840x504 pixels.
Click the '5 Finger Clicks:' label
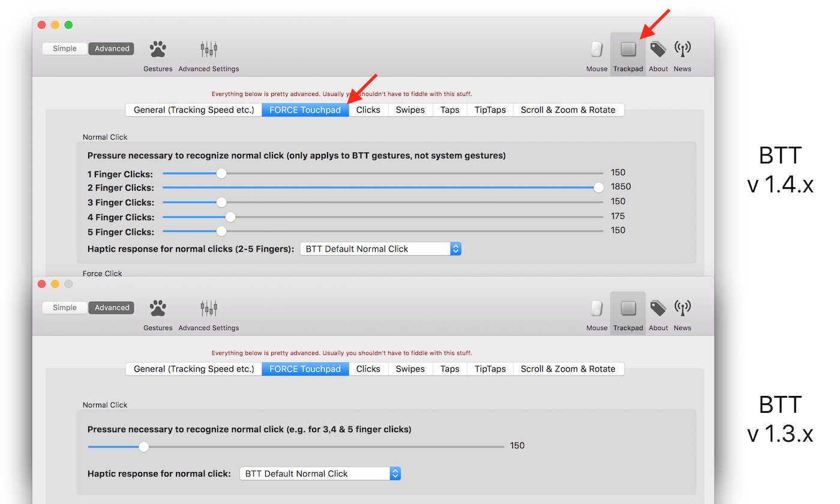[121, 232]
